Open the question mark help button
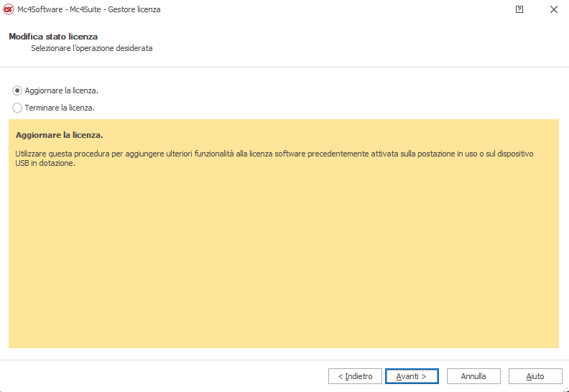 click(x=519, y=9)
